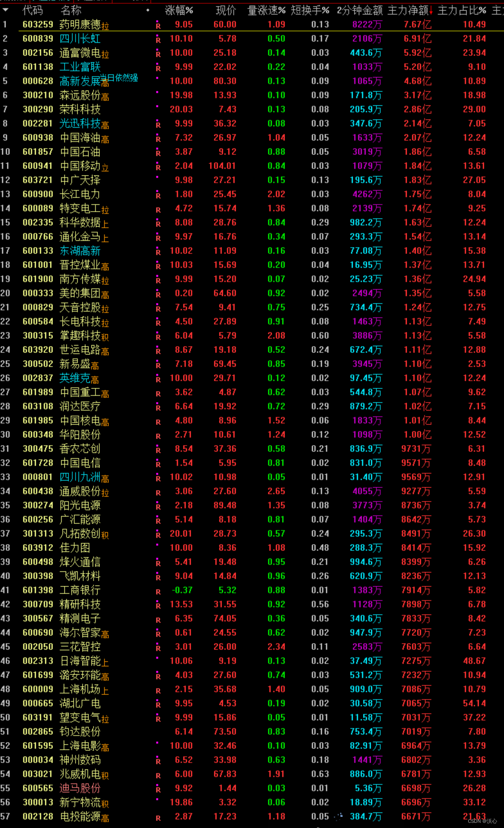Image resolution: width=504 pixels, height=828 pixels.
Task: Sort by the 量涨速% column header
Action: [266, 10]
